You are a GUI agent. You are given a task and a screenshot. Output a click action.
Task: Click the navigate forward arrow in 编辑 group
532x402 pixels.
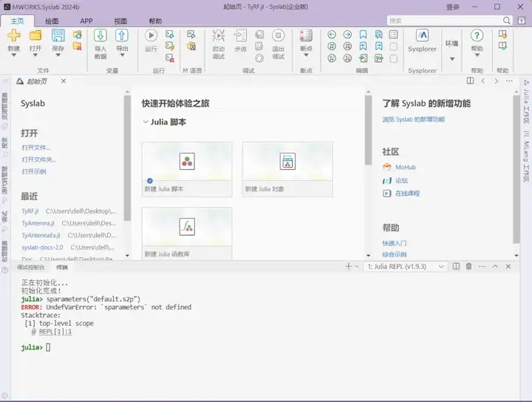tap(347, 34)
